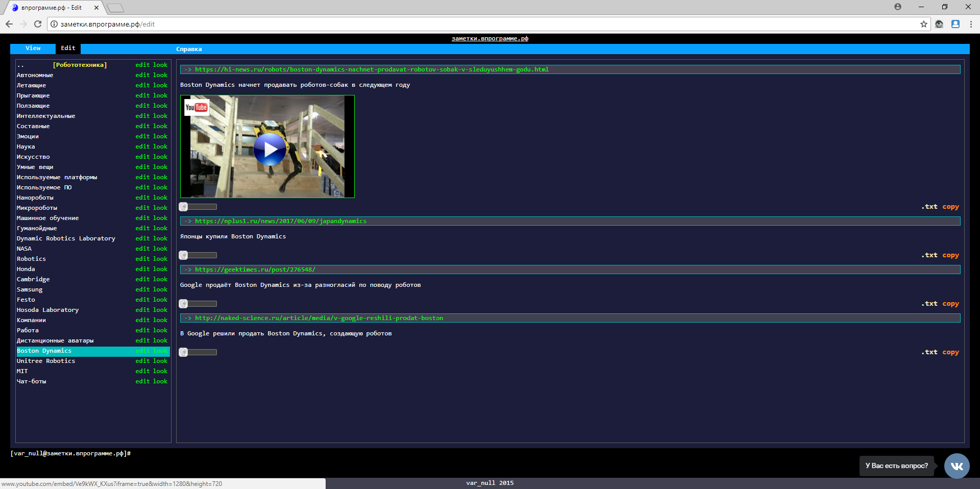Go up via the '..' directory entry

pyautogui.click(x=20, y=65)
